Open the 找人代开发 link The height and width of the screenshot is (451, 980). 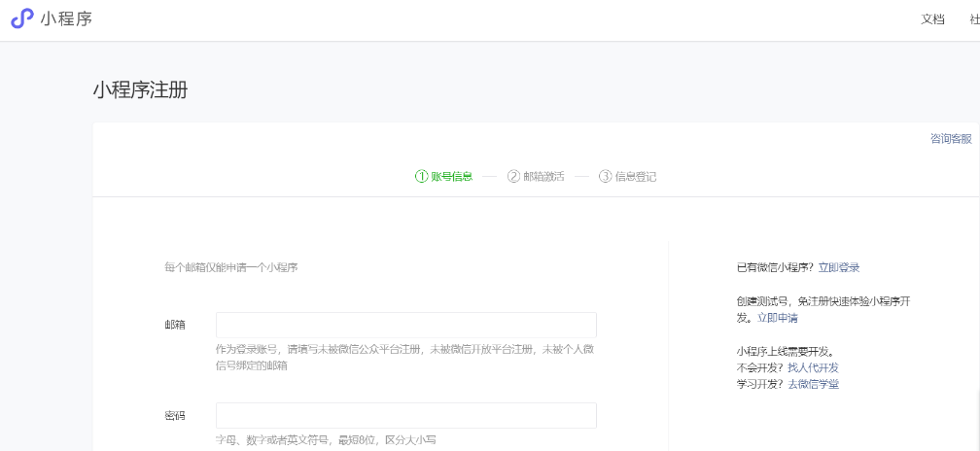[813, 367]
